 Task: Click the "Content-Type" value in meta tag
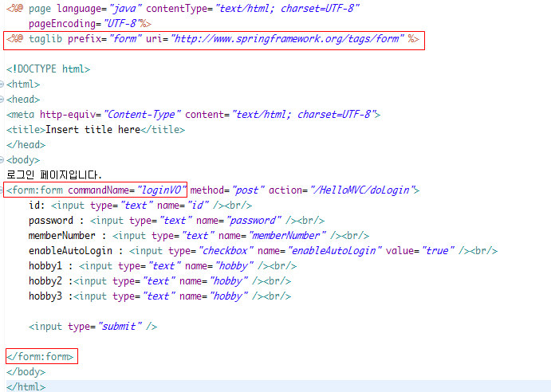coord(142,115)
